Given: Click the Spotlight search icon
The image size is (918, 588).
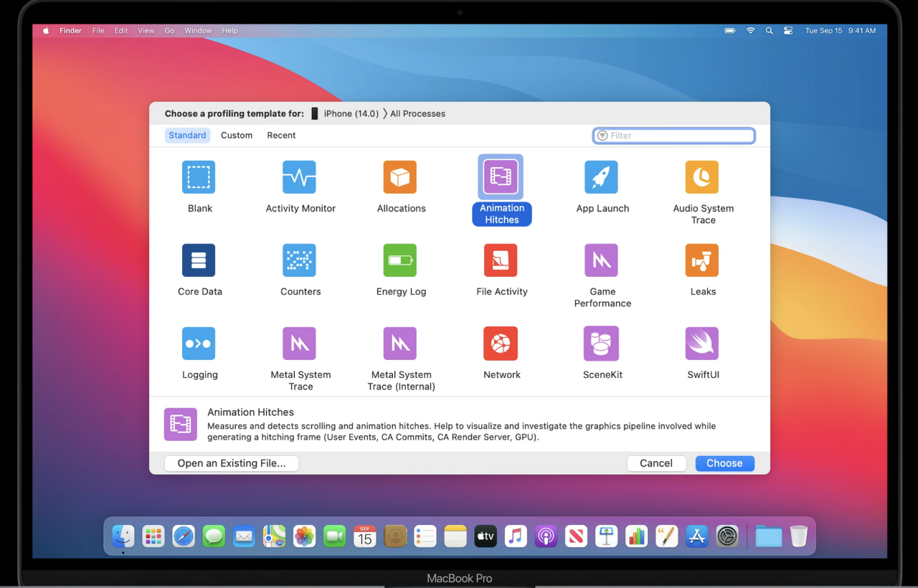Looking at the screenshot, I should click(x=770, y=31).
